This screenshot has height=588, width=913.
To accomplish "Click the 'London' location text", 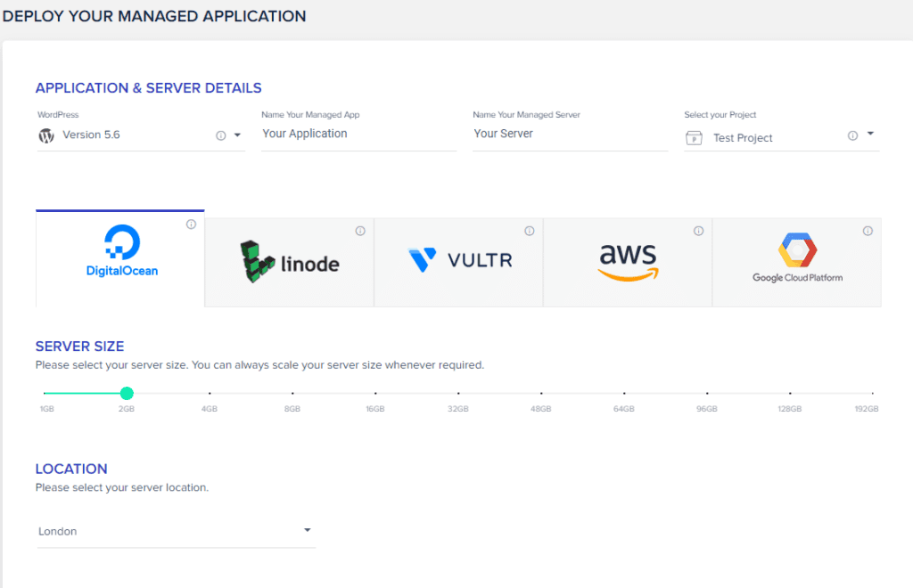I will coord(58,532).
